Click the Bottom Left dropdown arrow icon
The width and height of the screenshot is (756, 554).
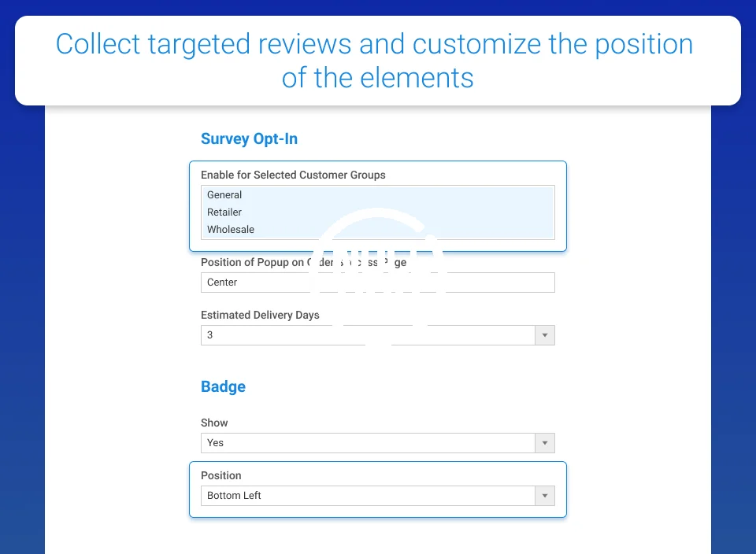tap(545, 496)
